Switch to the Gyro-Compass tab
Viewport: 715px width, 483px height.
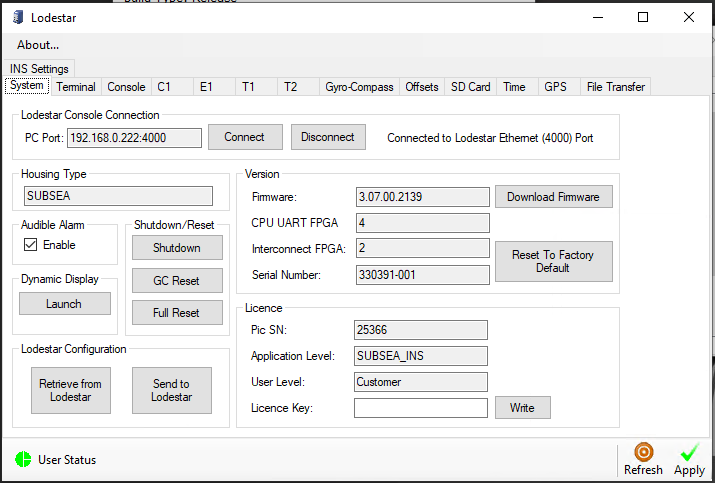point(359,87)
